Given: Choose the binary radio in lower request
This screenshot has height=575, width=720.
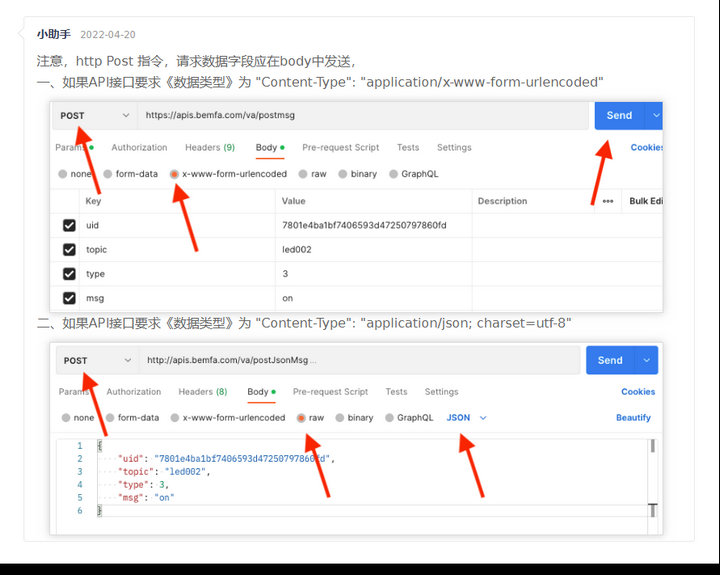Looking at the screenshot, I should (354, 418).
